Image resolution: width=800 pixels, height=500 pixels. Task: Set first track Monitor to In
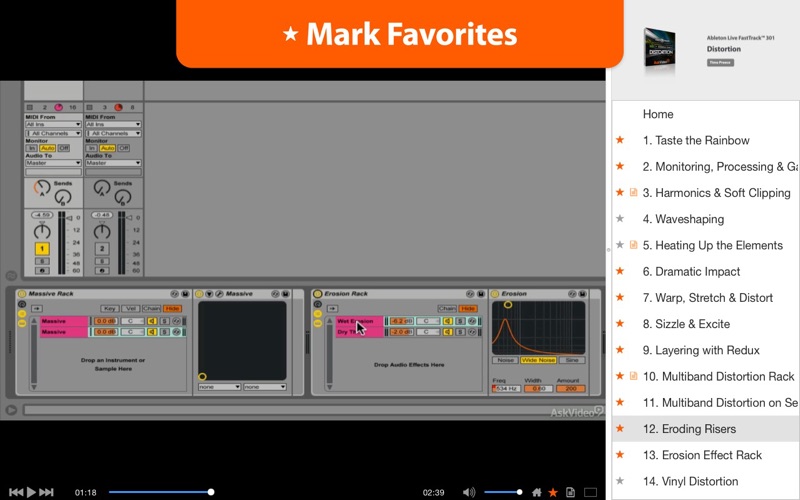click(x=32, y=148)
